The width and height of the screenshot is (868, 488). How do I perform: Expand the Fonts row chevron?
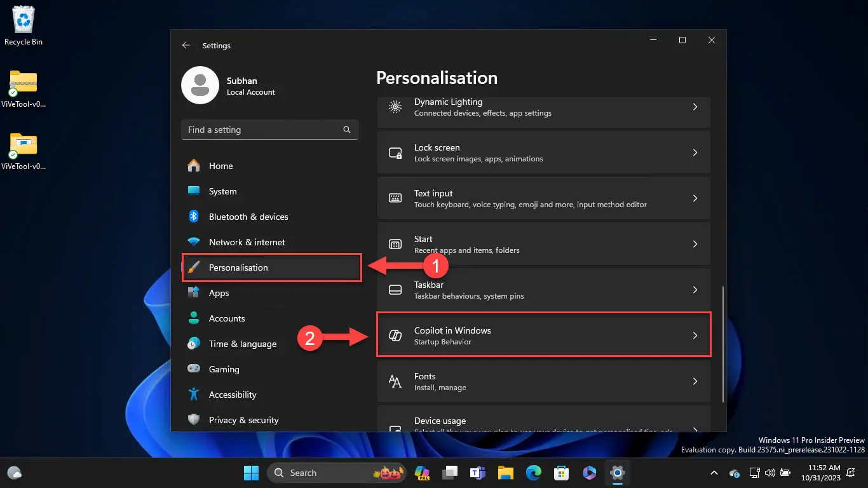tap(695, 381)
